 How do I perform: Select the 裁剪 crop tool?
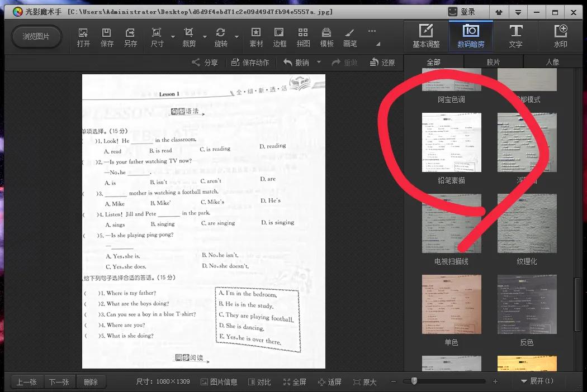[189, 37]
